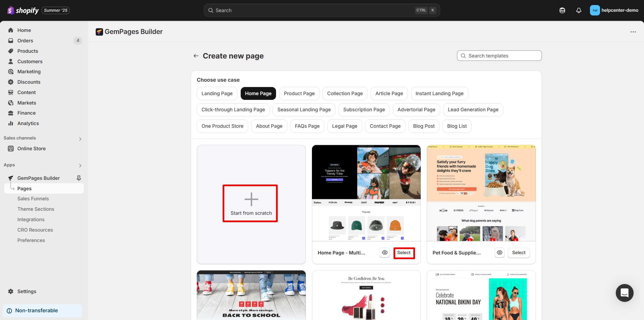Unpin GemPages Builder from the sidebar
Screen dimensions: 644x320
[x=79, y=178]
